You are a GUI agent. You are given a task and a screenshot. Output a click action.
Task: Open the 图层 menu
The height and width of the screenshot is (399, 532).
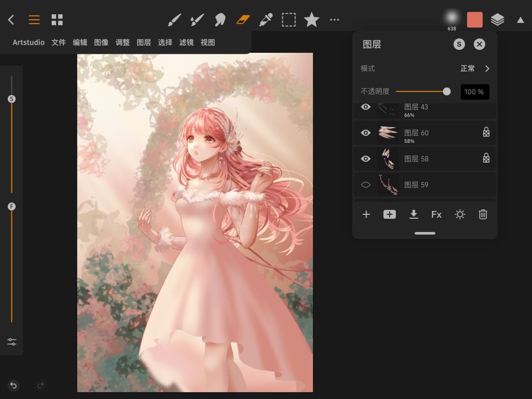point(144,42)
